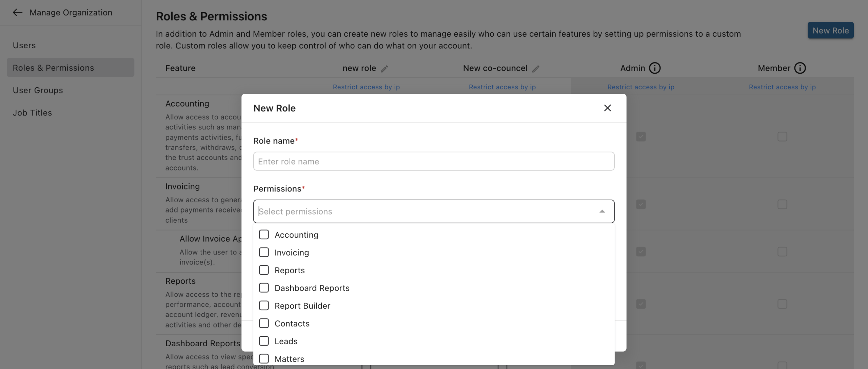Click the Feature column header
Viewport: 868px width, 369px height.
point(180,68)
